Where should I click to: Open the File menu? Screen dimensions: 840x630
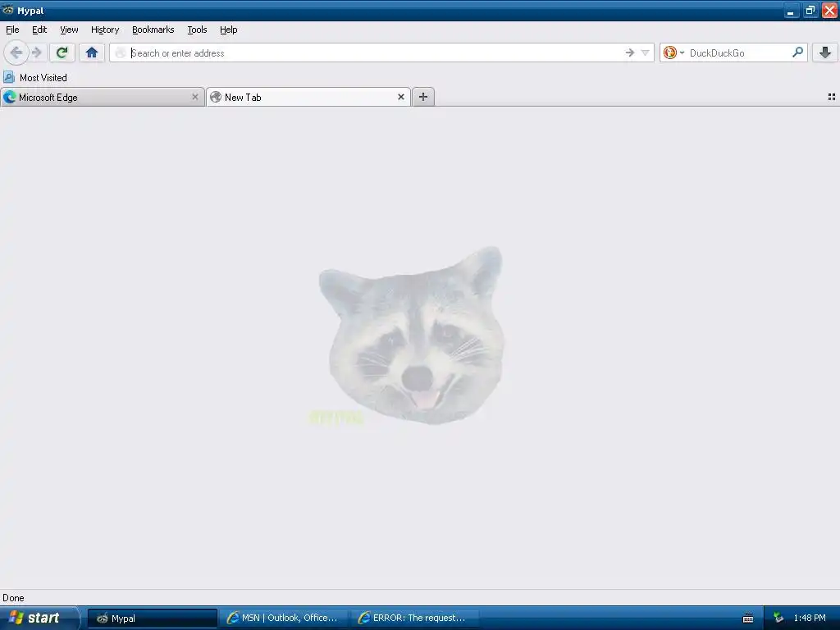point(12,30)
